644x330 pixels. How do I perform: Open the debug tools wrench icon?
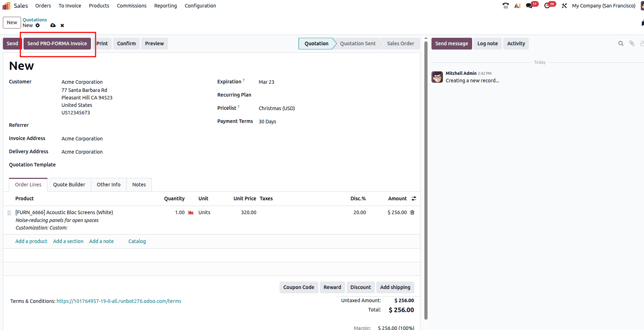(564, 6)
